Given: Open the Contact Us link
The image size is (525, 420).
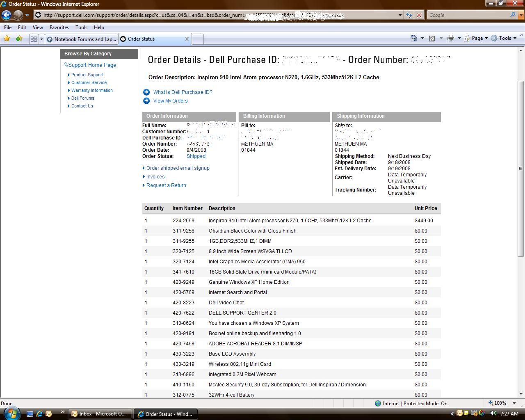Looking at the screenshot, I should pos(82,106).
